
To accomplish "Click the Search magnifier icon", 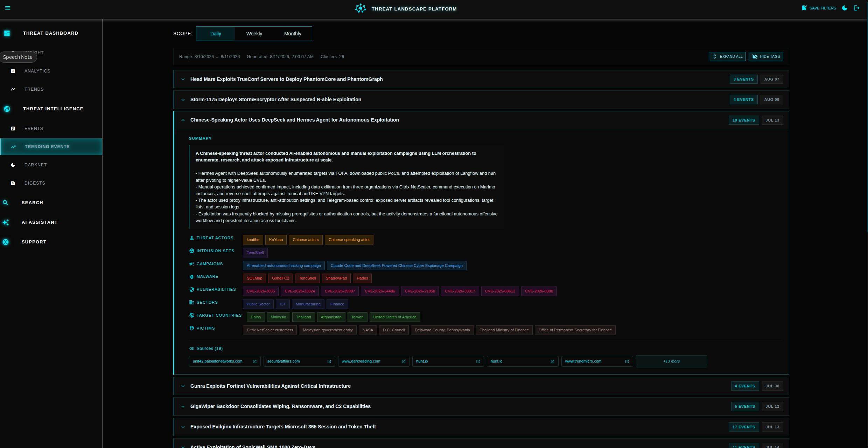I will (6, 203).
